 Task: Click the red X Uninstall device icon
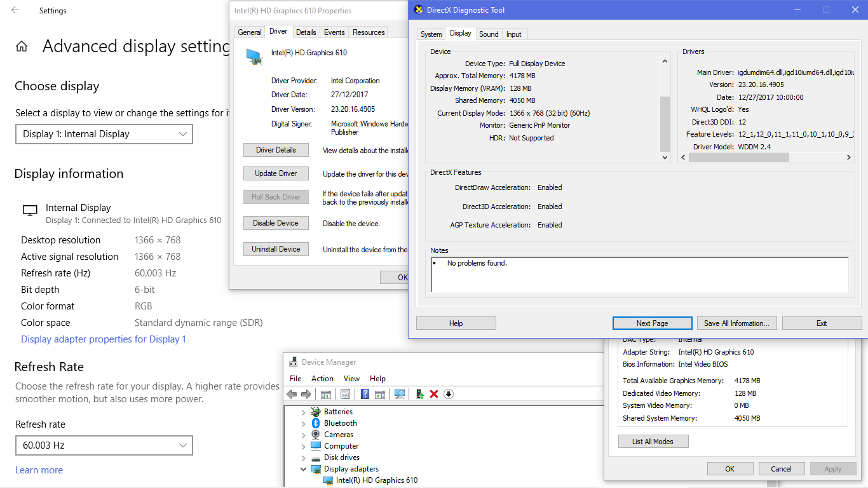(434, 394)
